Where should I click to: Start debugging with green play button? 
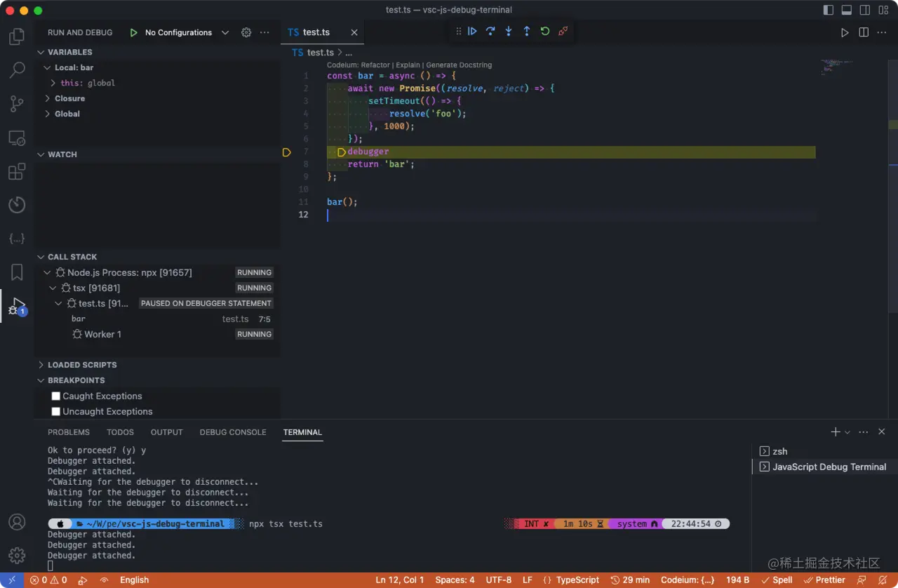tap(133, 32)
